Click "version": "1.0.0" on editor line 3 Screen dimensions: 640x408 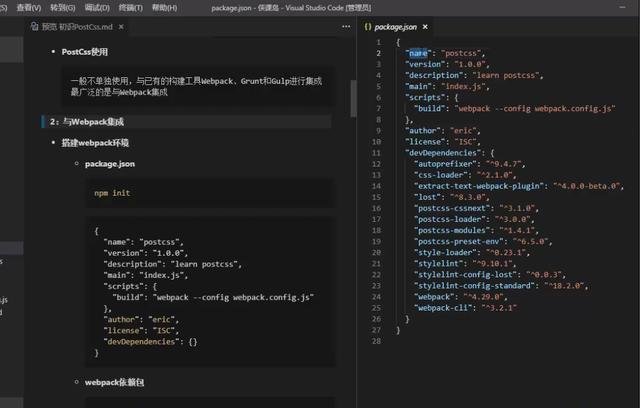(447, 64)
